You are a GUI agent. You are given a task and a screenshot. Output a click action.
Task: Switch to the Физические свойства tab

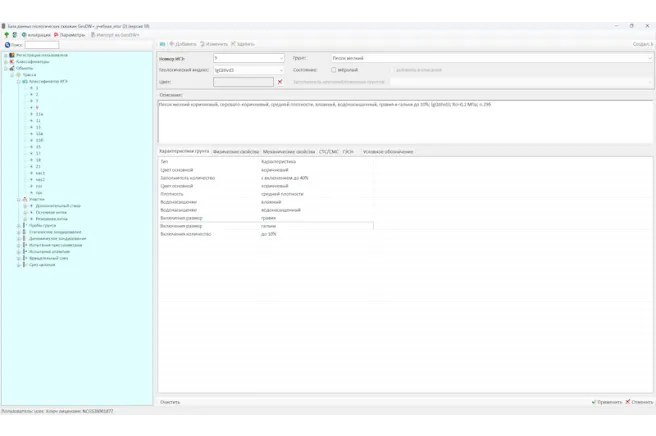coord(235,151)
